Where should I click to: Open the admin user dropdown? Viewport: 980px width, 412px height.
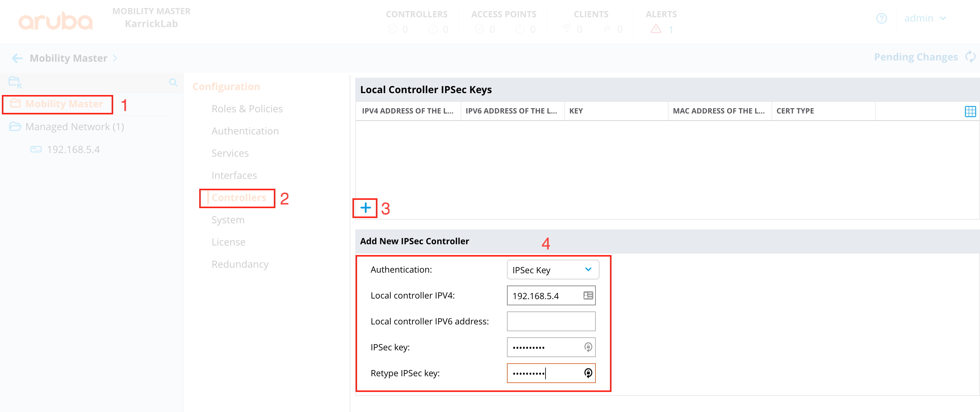tap(925, 18)
